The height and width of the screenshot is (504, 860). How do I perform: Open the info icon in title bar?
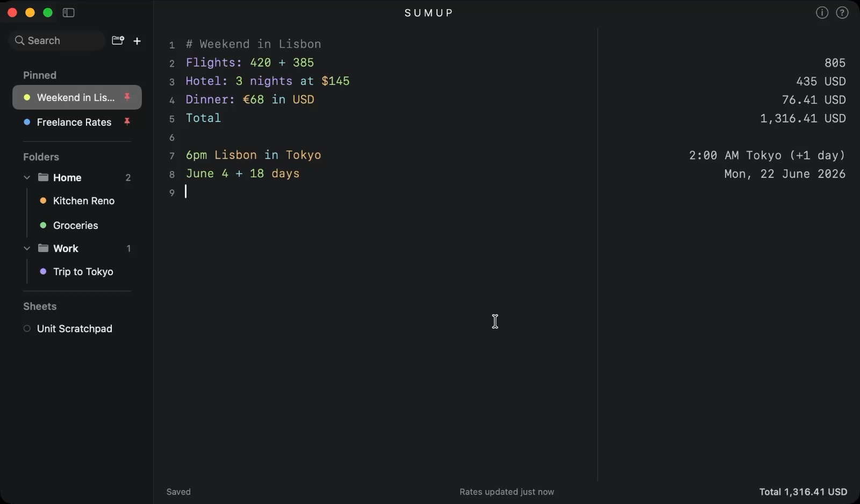pyautogui.click(x=822, y=12)
